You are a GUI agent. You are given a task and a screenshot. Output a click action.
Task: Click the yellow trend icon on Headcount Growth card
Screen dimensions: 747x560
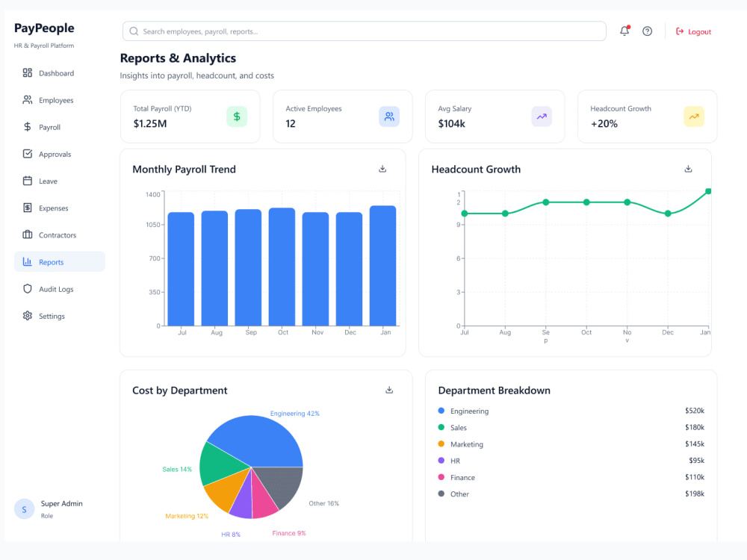(694, 116)
